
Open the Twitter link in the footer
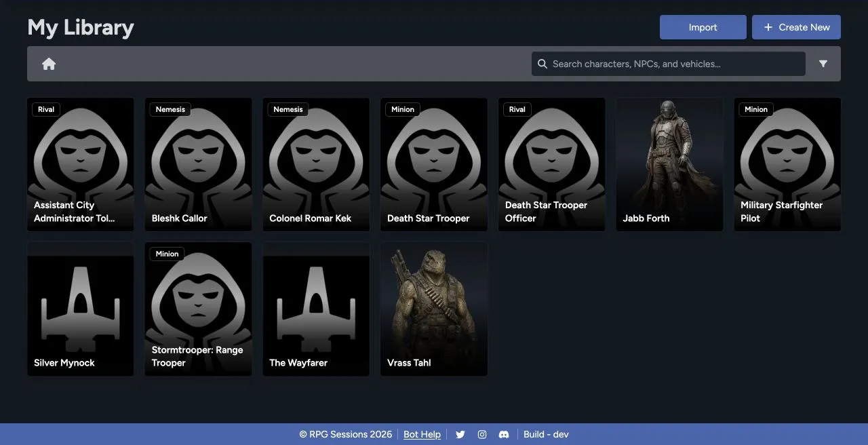[x=460, y=434]
